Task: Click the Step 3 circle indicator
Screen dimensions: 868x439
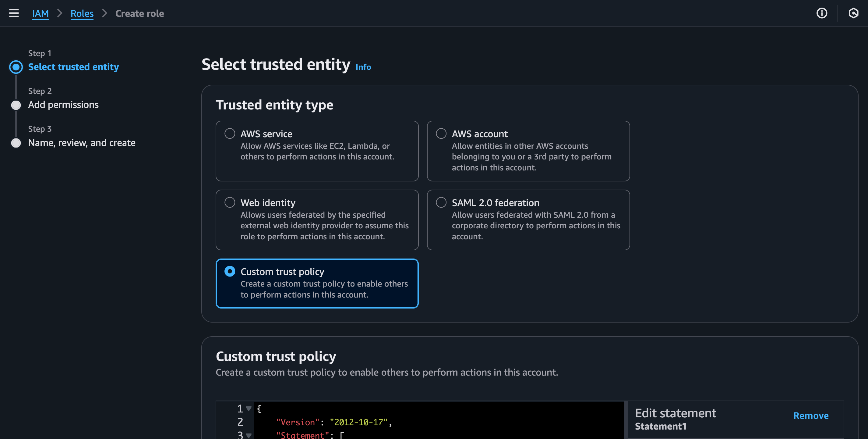Action: 16,143
